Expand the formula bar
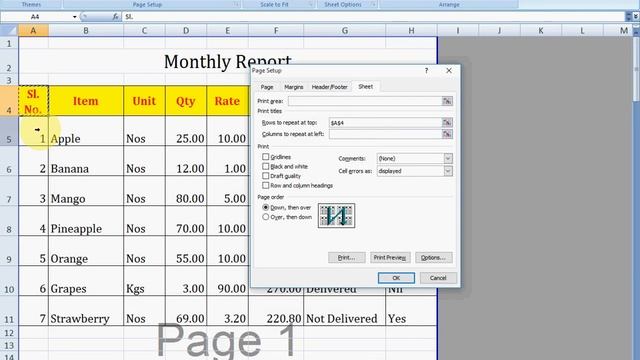 [x=636, y=17]
